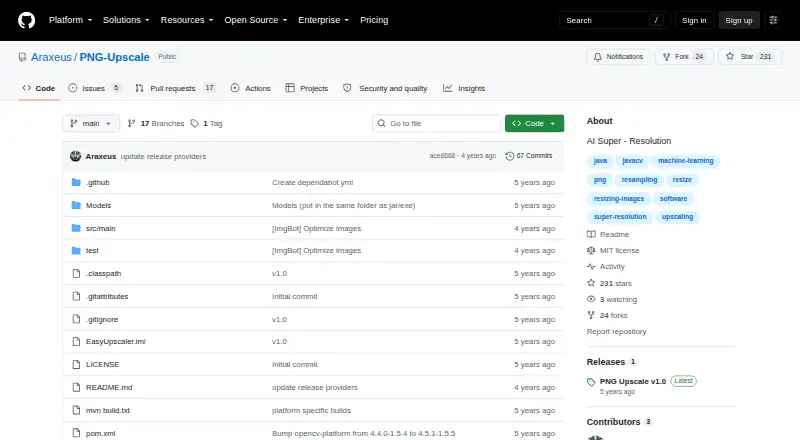Open the top-right header menu icon
Screen dimensions: 800x440
773,20
